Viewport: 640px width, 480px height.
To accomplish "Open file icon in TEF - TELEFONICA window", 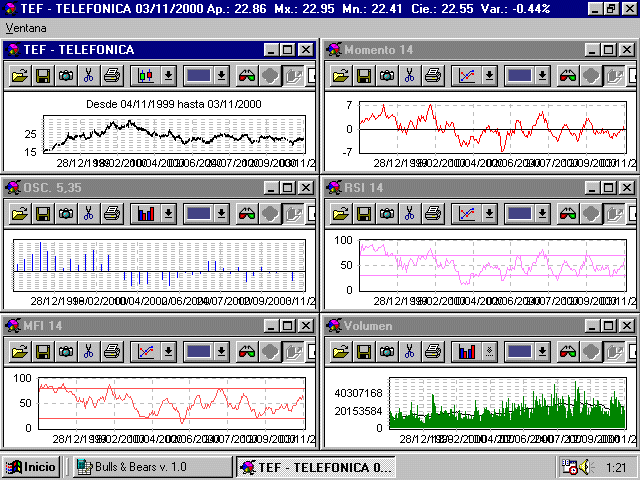I will click(x=20, y=76).
